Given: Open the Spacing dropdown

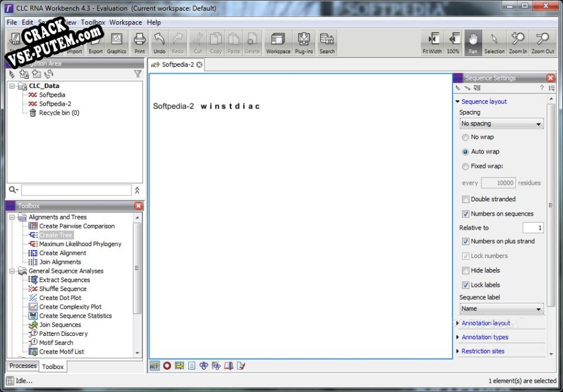Looking at the screenshot, I should click(x=502, y=123).
